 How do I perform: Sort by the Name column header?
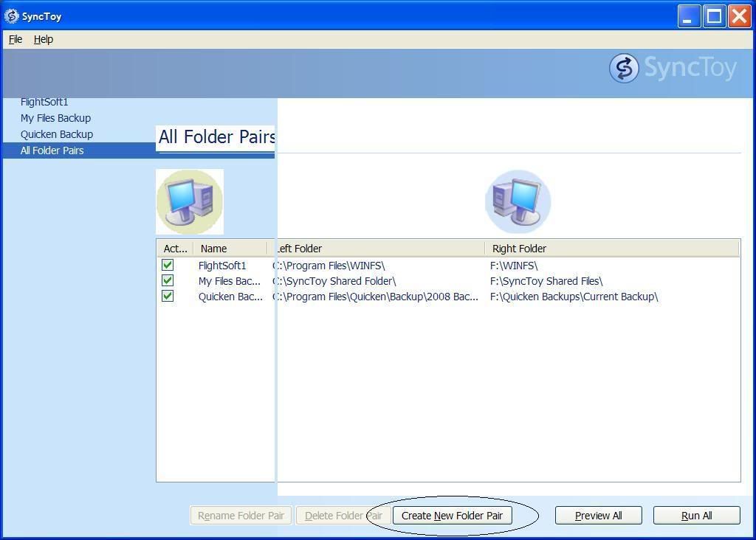(x=230, y=249)
